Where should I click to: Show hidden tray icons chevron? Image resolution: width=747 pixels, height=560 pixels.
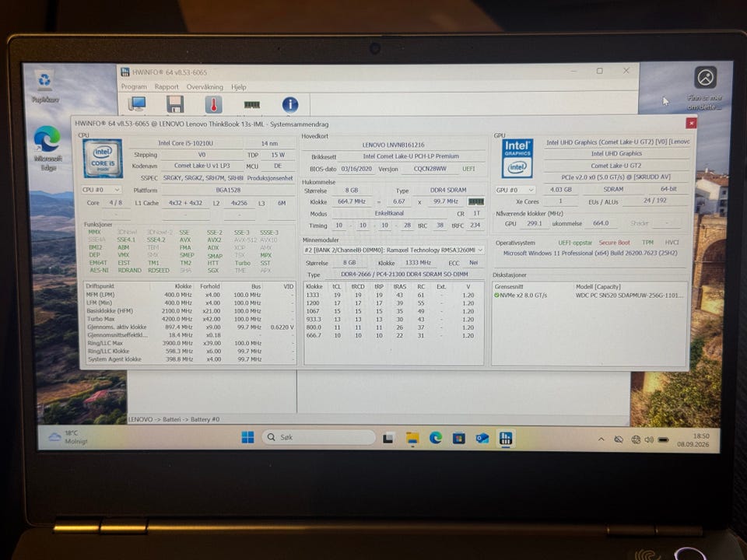(x=601, y=439)
